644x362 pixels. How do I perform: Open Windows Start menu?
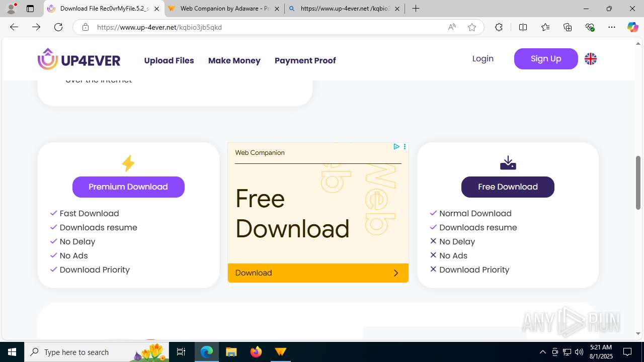[x=12, y=352]
